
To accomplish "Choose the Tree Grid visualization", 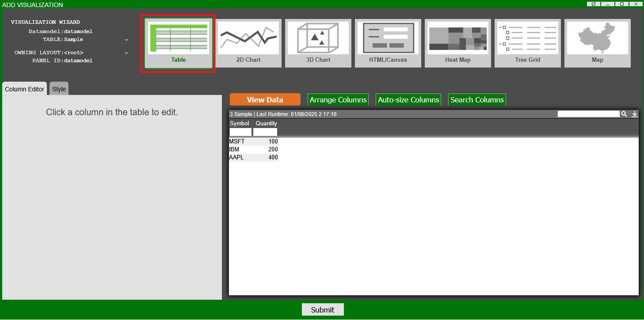I will [x=527, y=43].
